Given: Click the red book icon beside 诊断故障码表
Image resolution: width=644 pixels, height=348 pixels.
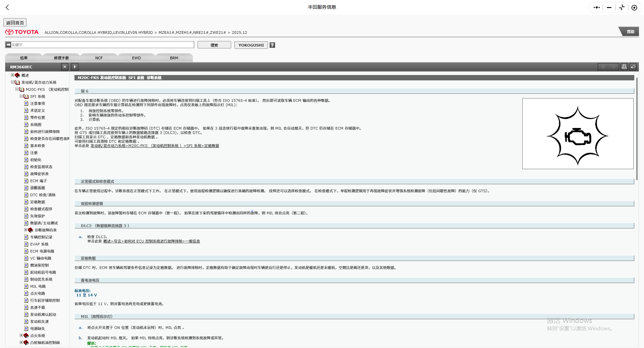Looking at the screenshot, I should [x=31, y=230].
